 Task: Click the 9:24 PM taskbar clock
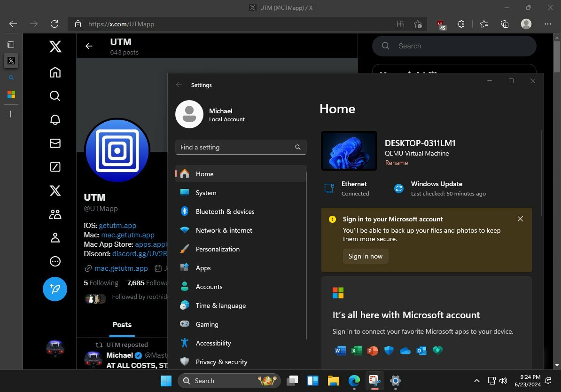pos(528,381)
